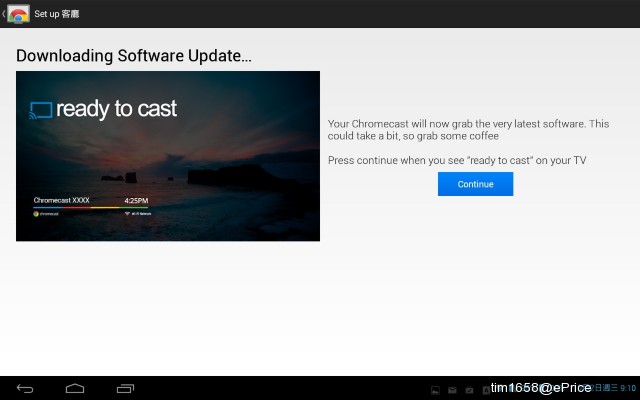Click the 'ready to cast' preview image
640x400 pixels.
168,156
